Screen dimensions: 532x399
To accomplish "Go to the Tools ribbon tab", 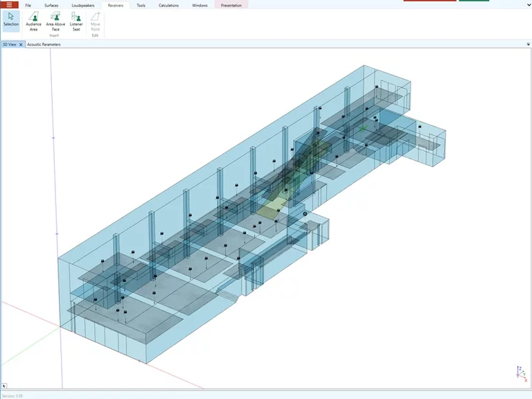I will coord(141,6).
